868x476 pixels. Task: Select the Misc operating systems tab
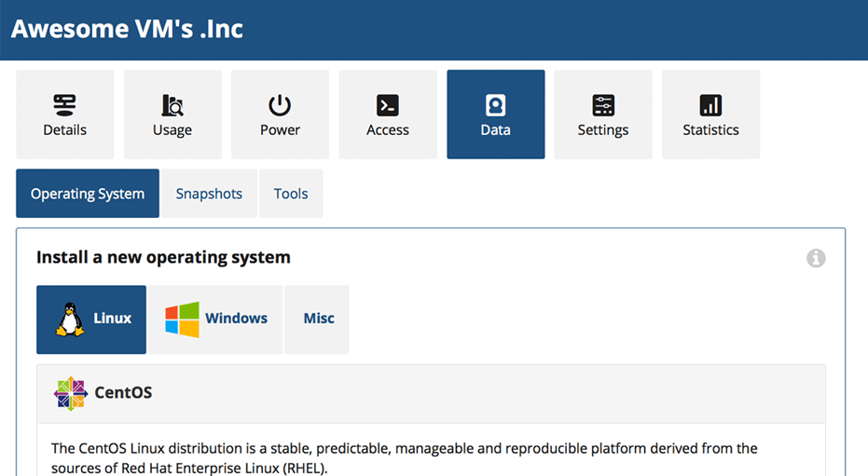[x=318, y=319]
